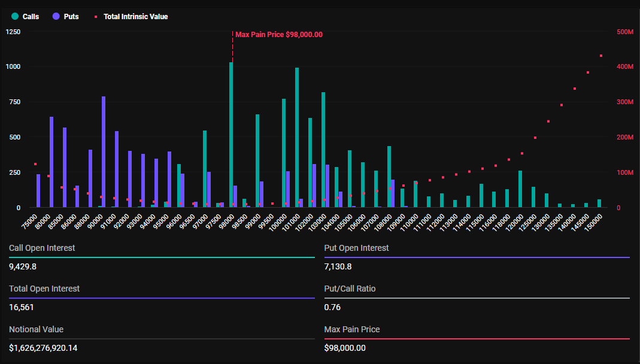Viewport: 640px width, 364px height.
Task: Click the Calls bar at 101000
Action: [x=297, y=138]
